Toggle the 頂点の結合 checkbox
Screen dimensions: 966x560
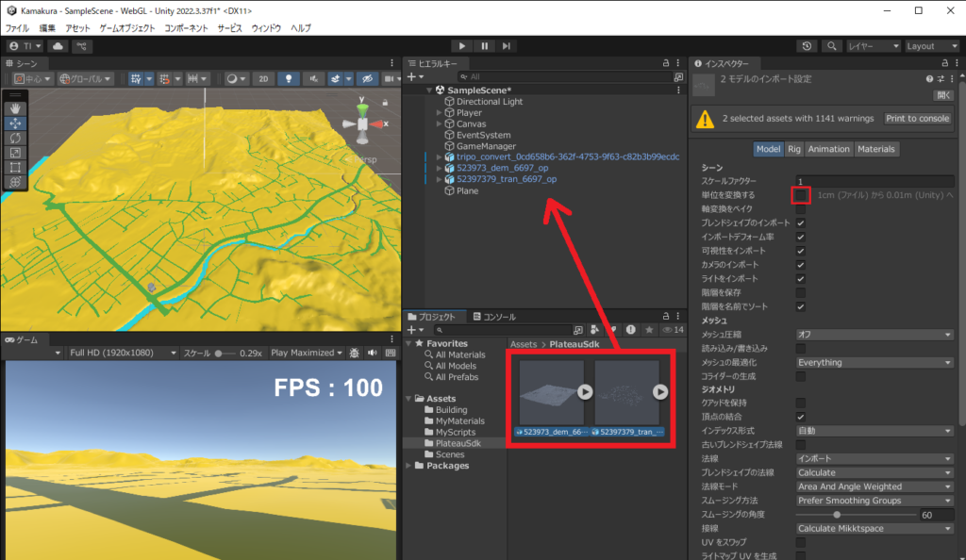pos(801,417)
